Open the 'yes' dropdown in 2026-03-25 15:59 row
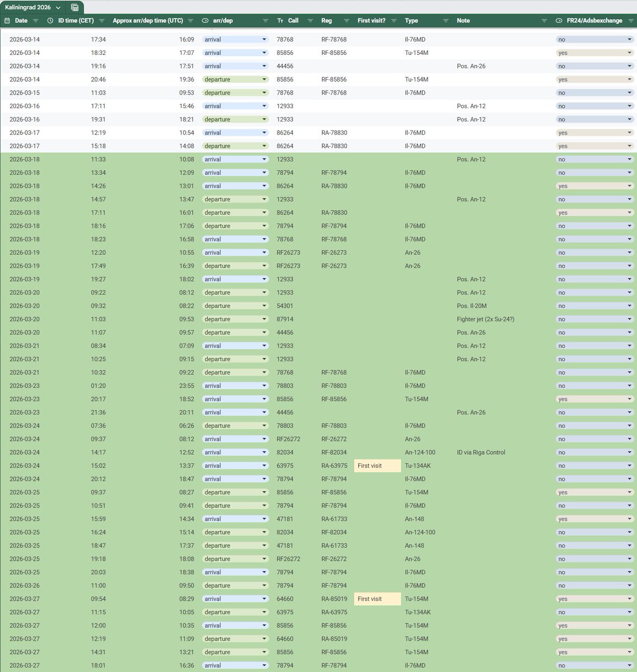Image resolution: width=637 pixels, height=672 pixels. (594, 519)
